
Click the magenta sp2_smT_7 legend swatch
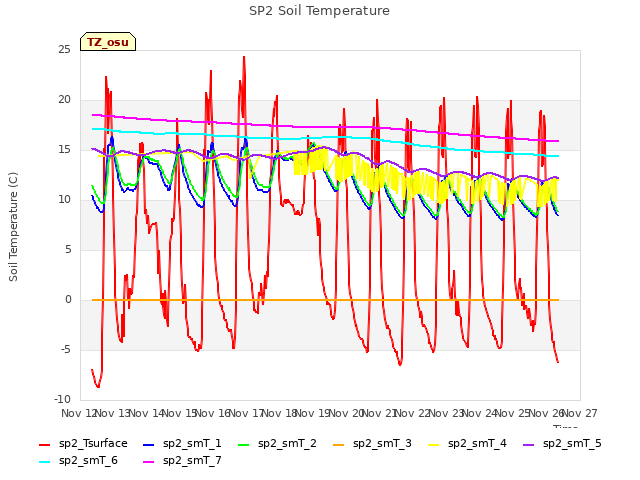click(149, 462)
